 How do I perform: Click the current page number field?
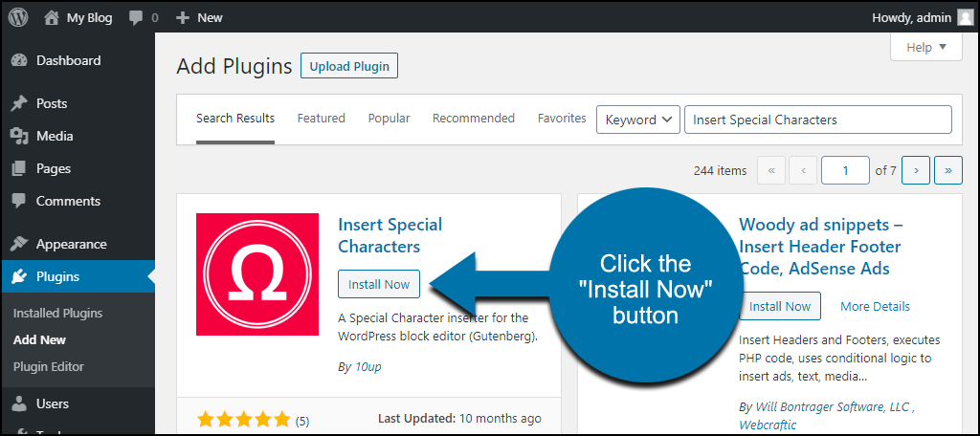pyautogui.click(x=845, y=170)
